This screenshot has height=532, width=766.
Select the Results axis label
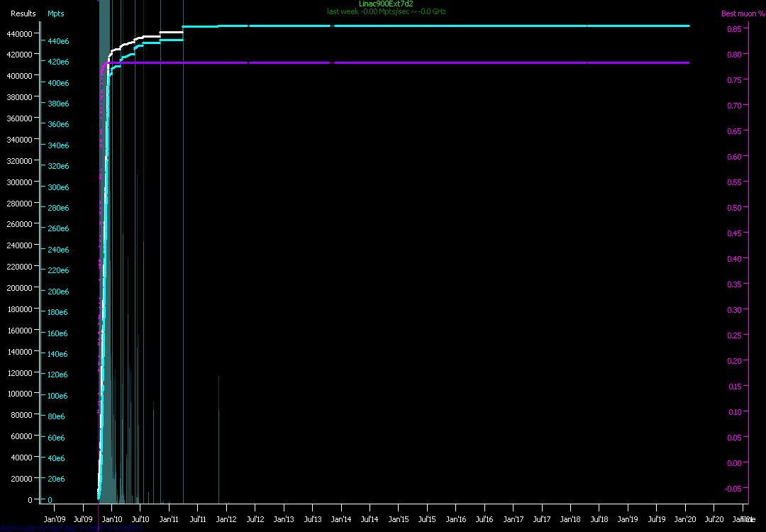click(x=23, y=13)
